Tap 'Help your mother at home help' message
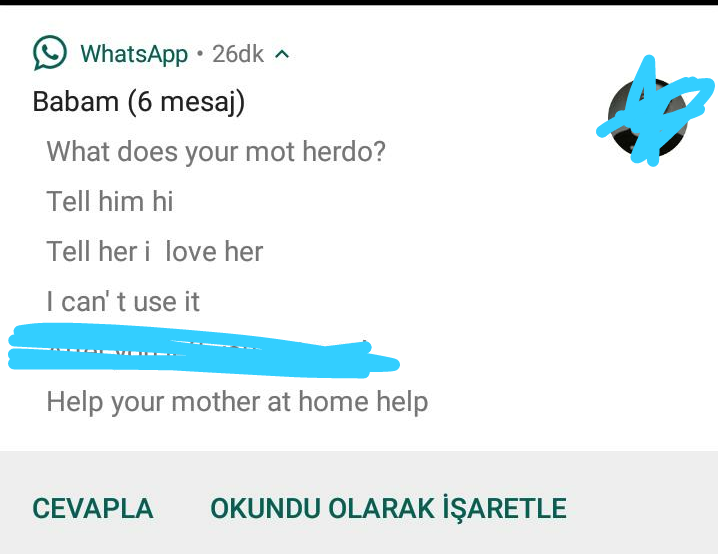 coord(237,402)
